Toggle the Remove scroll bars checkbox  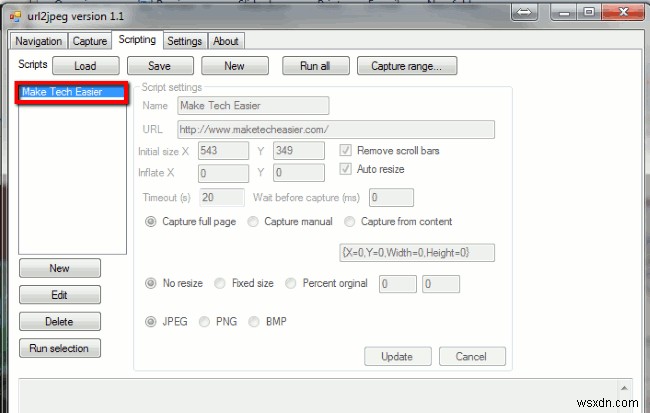pos(345,150)
